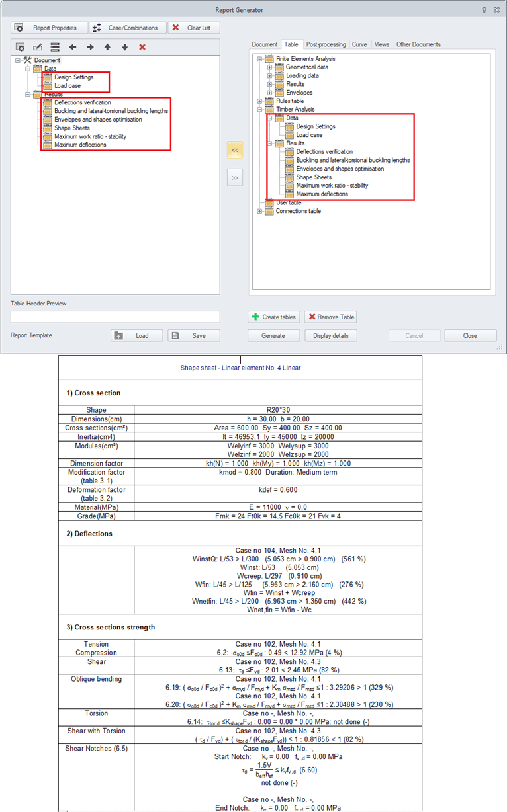Move selected item down with down arrow
The image size is (507, 812).
click(x=124, y=48)
